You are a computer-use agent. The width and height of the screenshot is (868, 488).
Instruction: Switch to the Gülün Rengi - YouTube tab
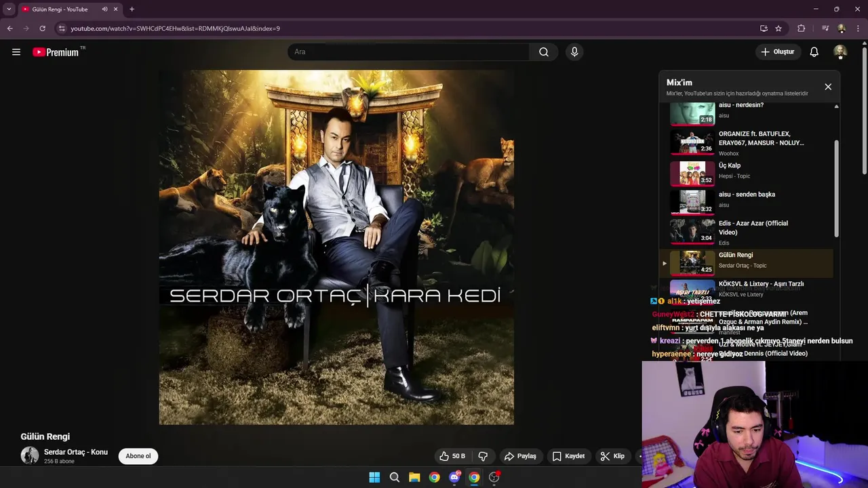pyautogui.click(x=69, y=9)
